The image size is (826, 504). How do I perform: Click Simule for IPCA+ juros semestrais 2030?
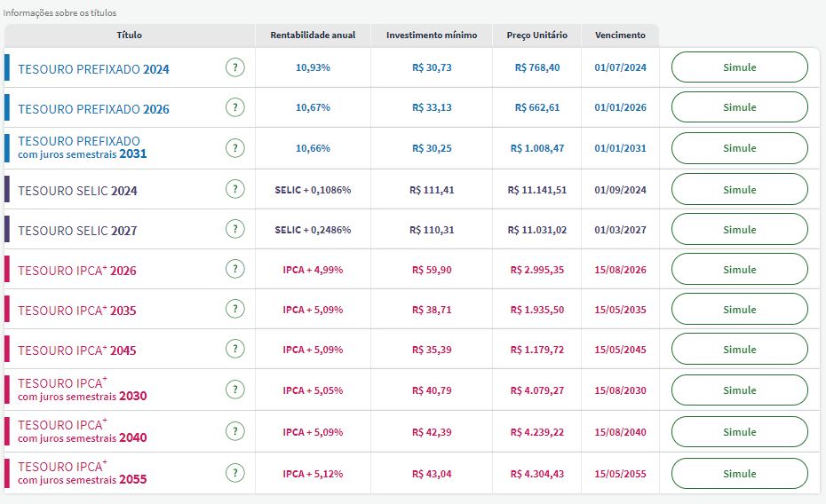740,390
